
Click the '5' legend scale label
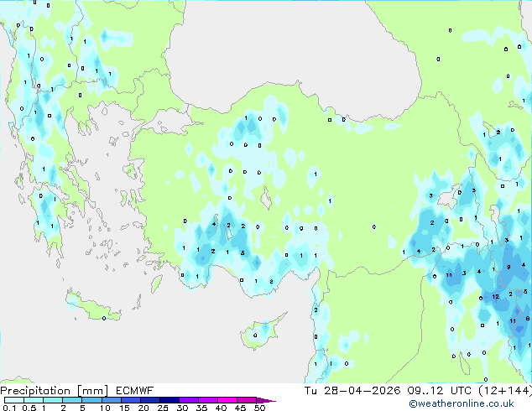point(82,408)
